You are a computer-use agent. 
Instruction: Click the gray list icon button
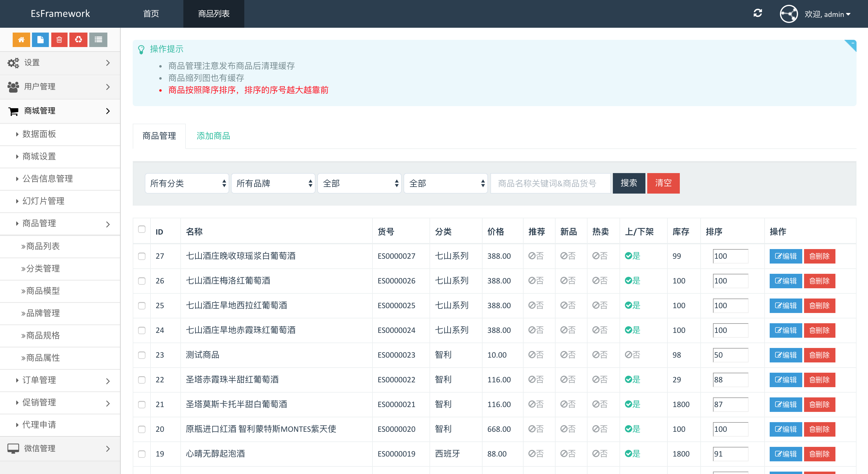pyautogui.click(x=98, y=40)
